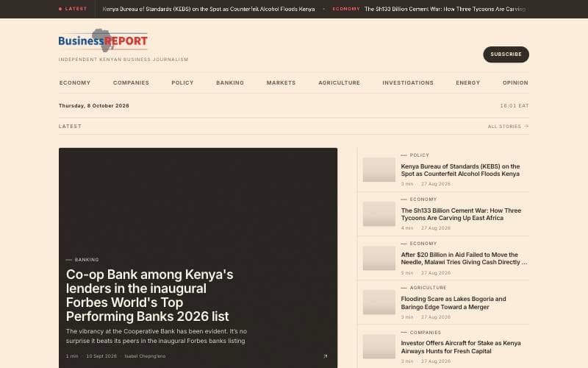This screenshot has height=368, width=588.
Task: Click thumbnail beside the Lakes Bogoria story
Action: click(x=379, y=302)
